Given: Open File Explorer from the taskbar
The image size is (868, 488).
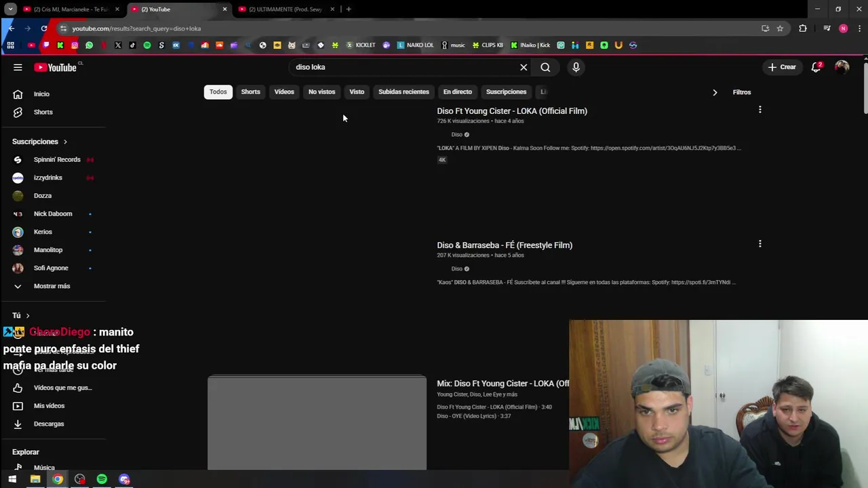Looking at the screenshot, I should coord(35,479).
